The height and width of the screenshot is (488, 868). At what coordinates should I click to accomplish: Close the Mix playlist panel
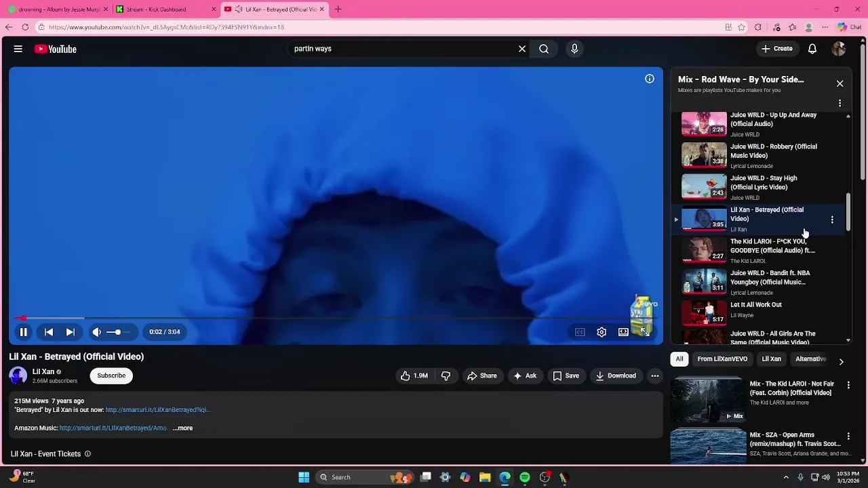tap(840, 83)
